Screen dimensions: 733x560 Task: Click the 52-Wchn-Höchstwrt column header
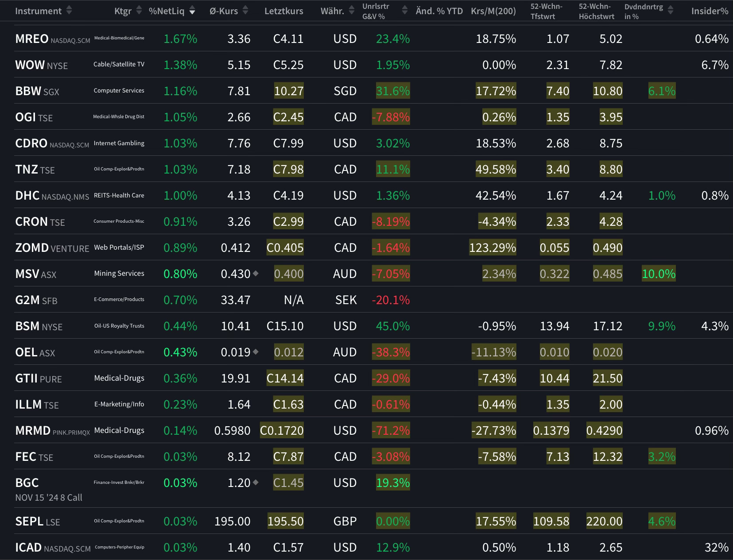click(597, 11)
